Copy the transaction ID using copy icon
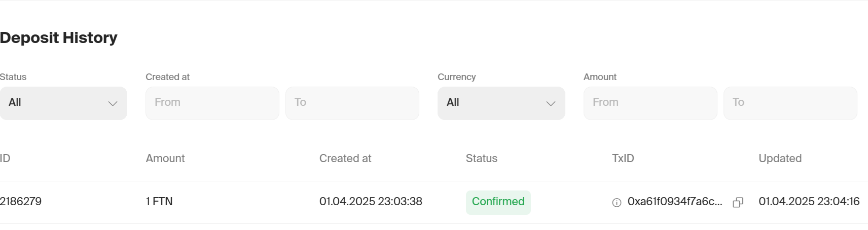Image resolution: width=868 pixels, height=230 pixels. [x=738, y=203]
